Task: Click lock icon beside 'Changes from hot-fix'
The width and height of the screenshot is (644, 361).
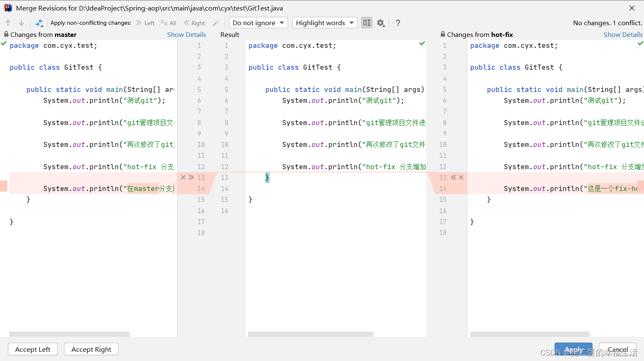Action: click(442, 34)
